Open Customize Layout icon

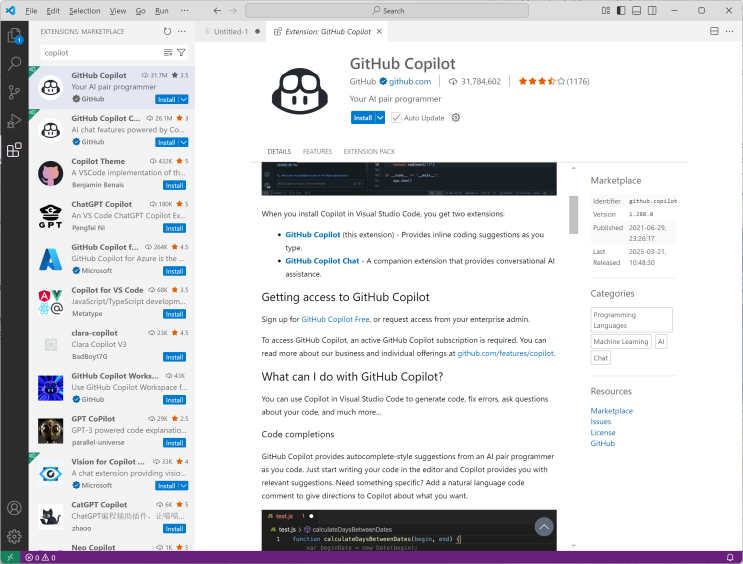(x=606, y=10)
